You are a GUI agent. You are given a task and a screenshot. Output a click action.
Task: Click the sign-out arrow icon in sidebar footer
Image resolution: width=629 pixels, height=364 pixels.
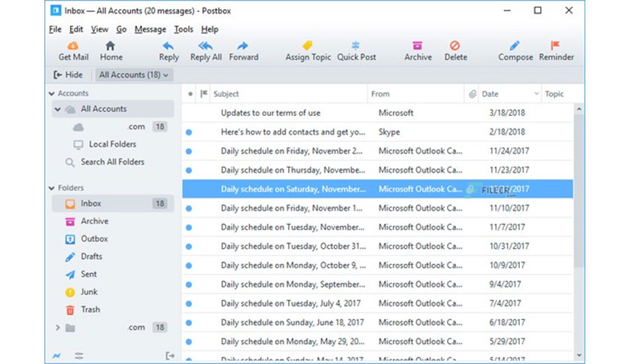[170, 356]
